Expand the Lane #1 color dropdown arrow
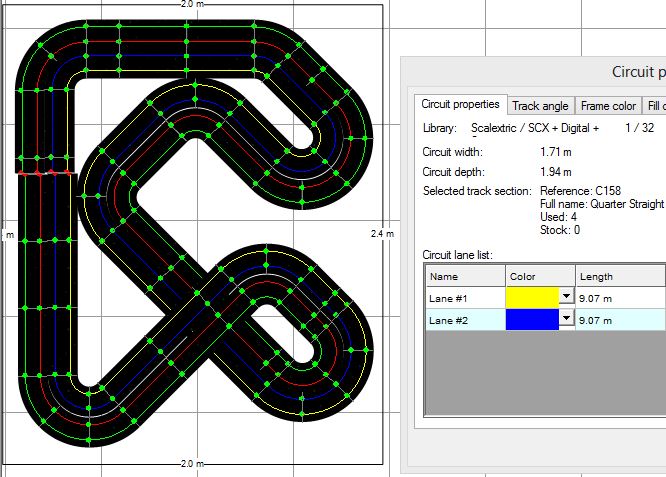The width and height of the screenshot is (666, 477). coord(567,298)
